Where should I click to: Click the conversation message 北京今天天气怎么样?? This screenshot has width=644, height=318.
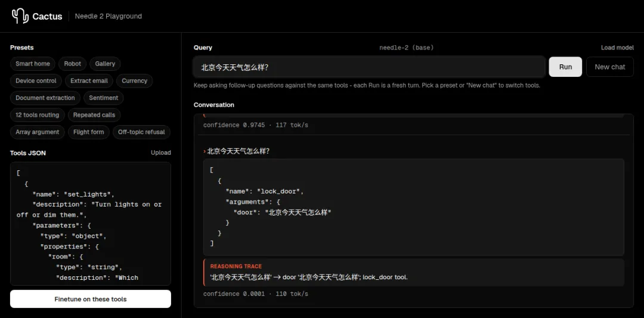click(x=238, y=151)
